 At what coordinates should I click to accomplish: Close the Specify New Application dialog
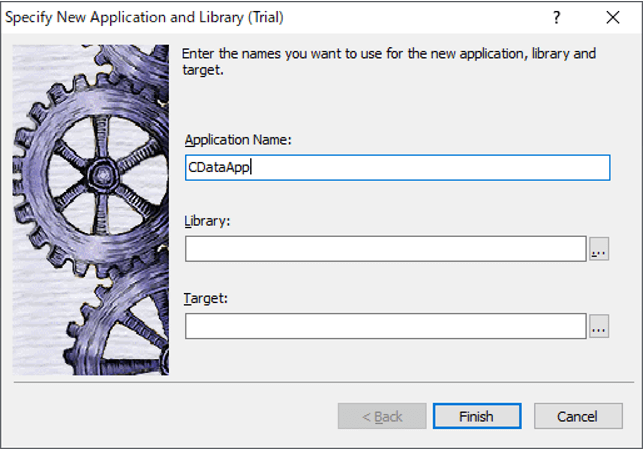coord(612,17)
